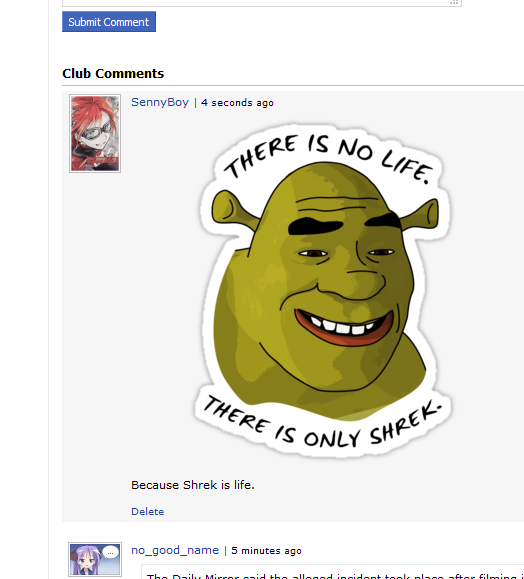Visit the no_good_name profile link
The height and width of the screenshot is (579, 524).
(x=175, y=551)
